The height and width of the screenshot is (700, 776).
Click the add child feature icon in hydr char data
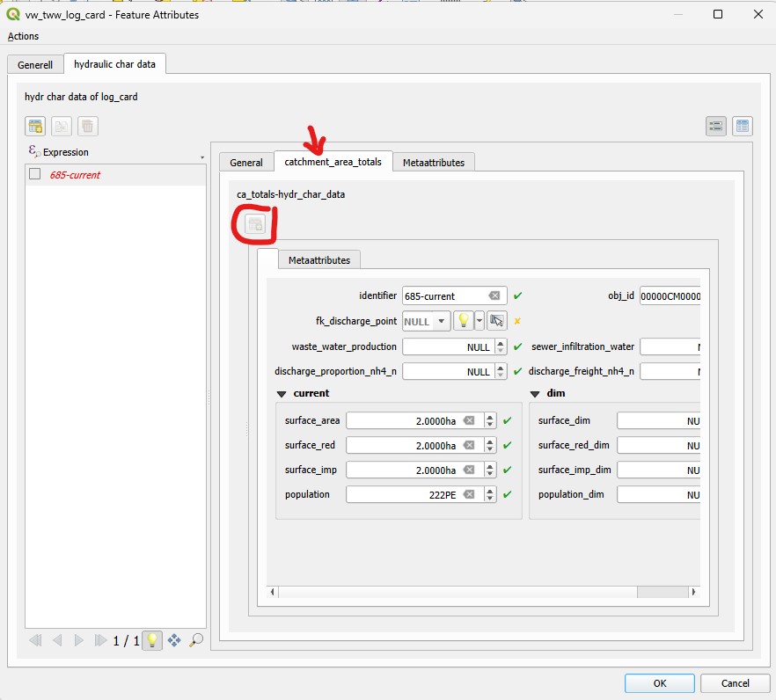point(36,126)
